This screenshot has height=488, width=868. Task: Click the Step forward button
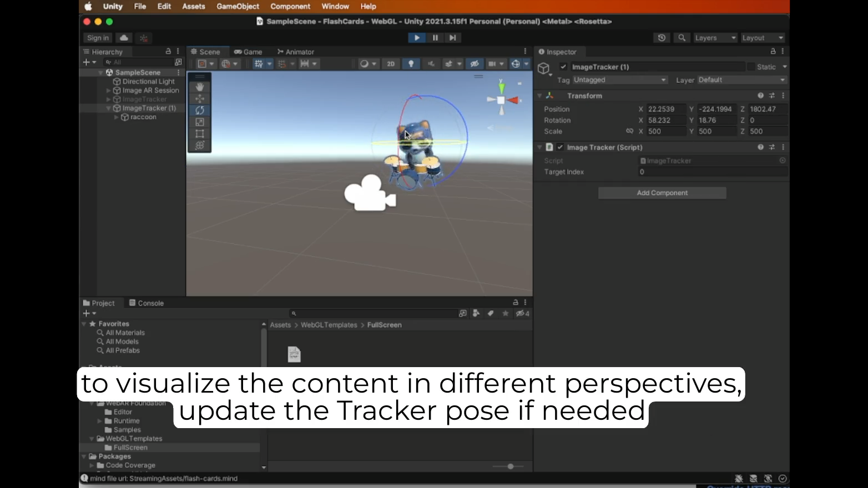tap(453, 38)
